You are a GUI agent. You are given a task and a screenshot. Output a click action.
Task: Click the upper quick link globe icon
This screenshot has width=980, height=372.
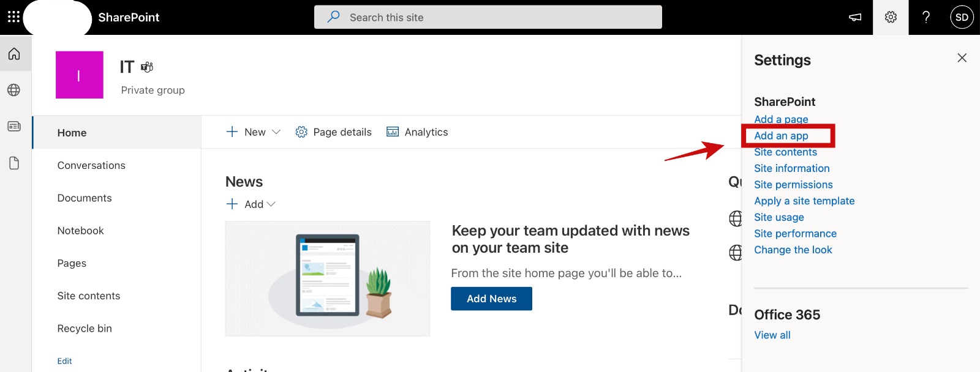(x=735, y=218)
